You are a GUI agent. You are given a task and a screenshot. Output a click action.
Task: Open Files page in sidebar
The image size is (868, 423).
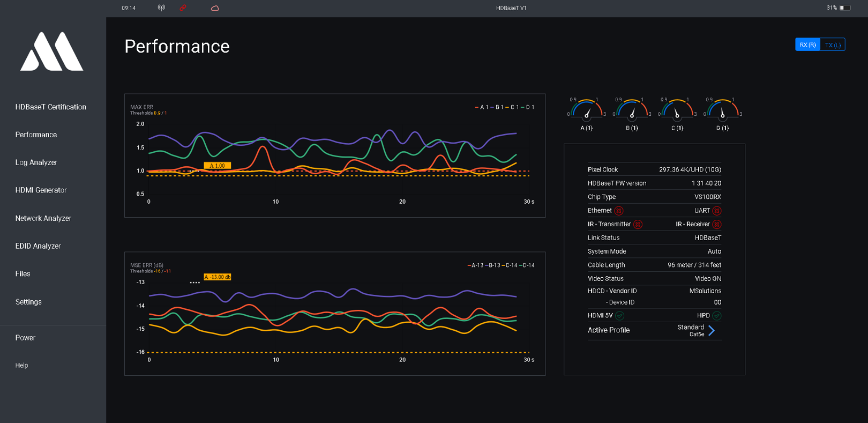pyautogui.click(x=23, y=274)
